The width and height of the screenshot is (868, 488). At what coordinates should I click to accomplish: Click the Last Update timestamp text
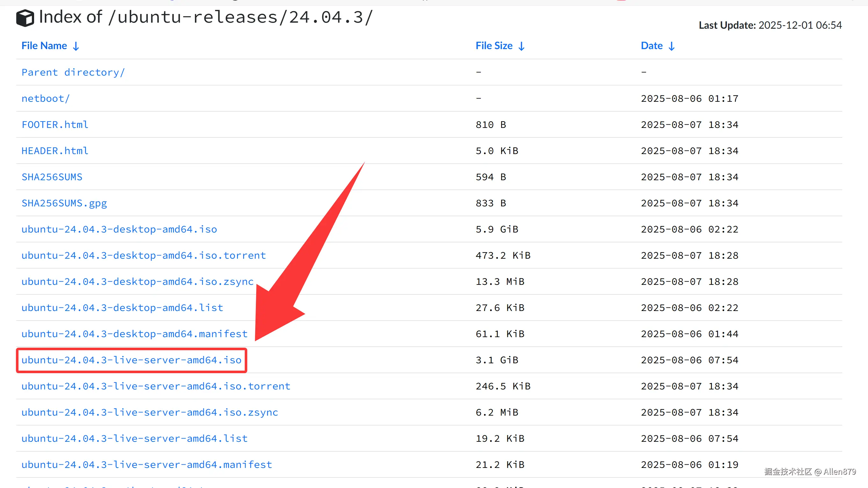coord(770,25)
